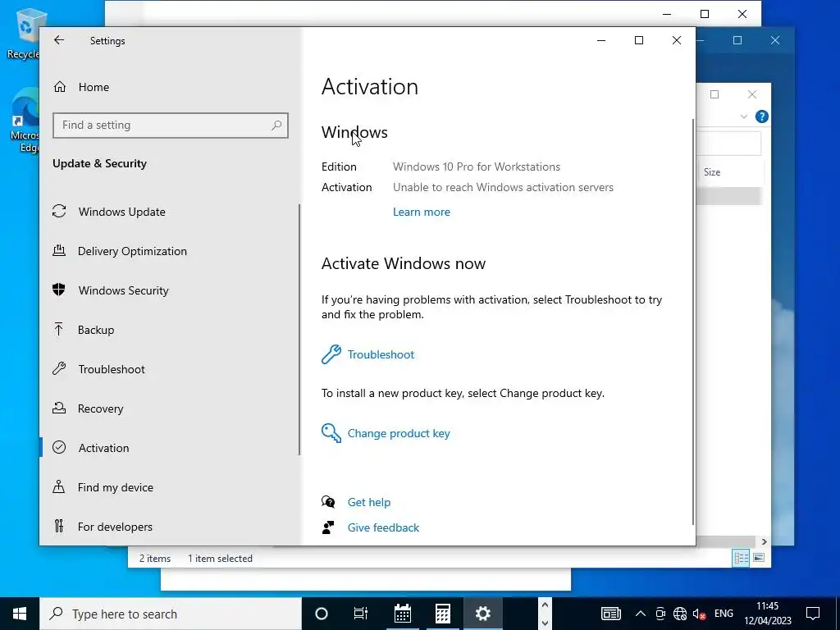Click the Delivery Optimization icon
Image resolution: width=840 pixels, height=630 pixels.
(x=59, y=251)
